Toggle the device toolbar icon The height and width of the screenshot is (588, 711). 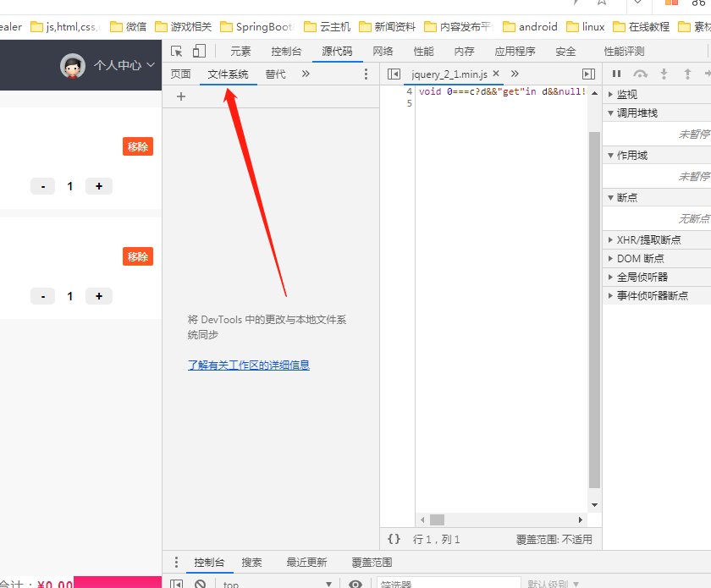pos(199,52)
